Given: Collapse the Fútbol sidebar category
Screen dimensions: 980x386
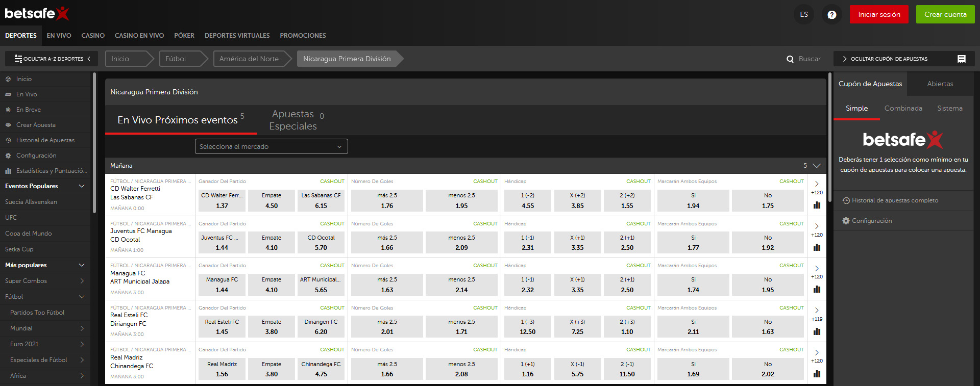Looking at the screenshot, I should [x=82, y=297].
